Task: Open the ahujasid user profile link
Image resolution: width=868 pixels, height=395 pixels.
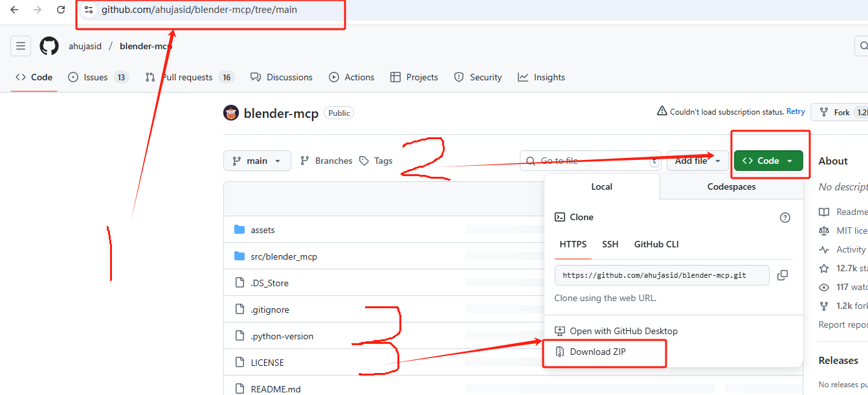Action: click(x=85, y=46)
